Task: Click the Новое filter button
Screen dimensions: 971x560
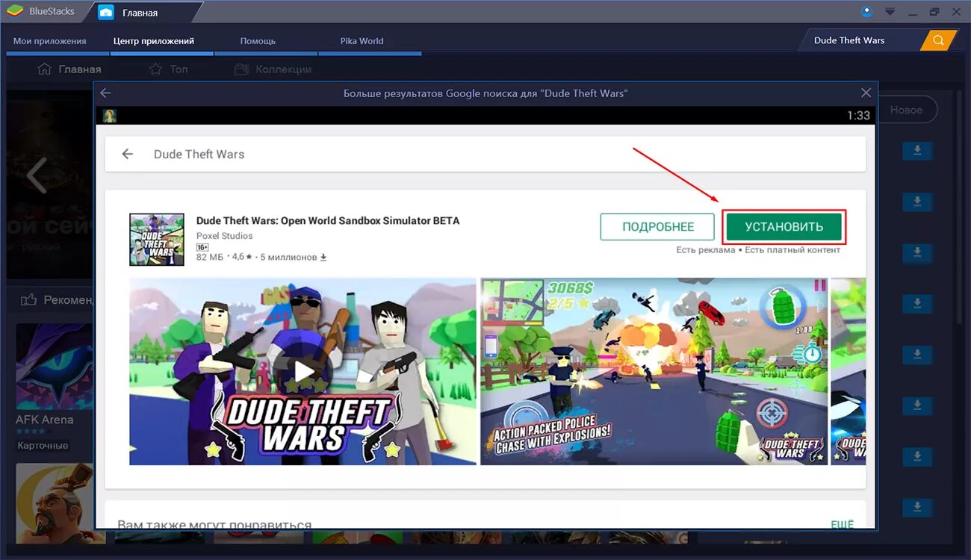Action: click(x=906, y=110)
